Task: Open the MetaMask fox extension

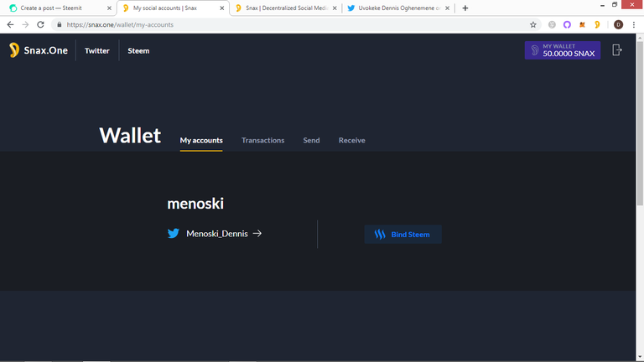Action: point(582,24)
